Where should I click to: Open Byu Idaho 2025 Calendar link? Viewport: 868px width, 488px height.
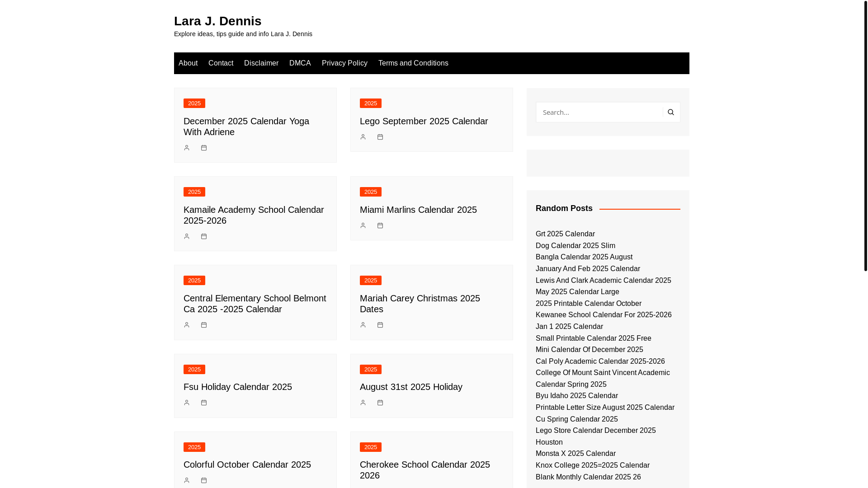(577, 396)
